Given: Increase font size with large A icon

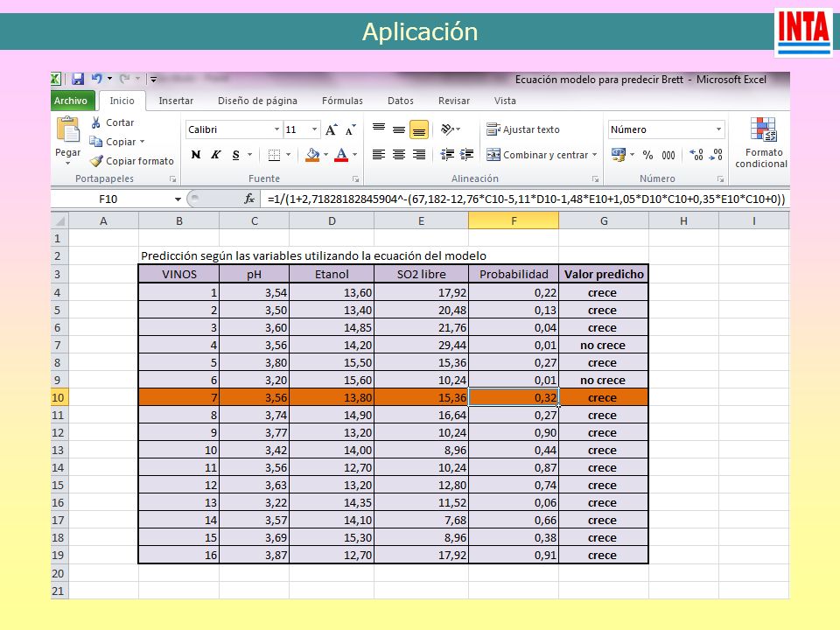Looking at the screenshot, I should coord(332,129).
